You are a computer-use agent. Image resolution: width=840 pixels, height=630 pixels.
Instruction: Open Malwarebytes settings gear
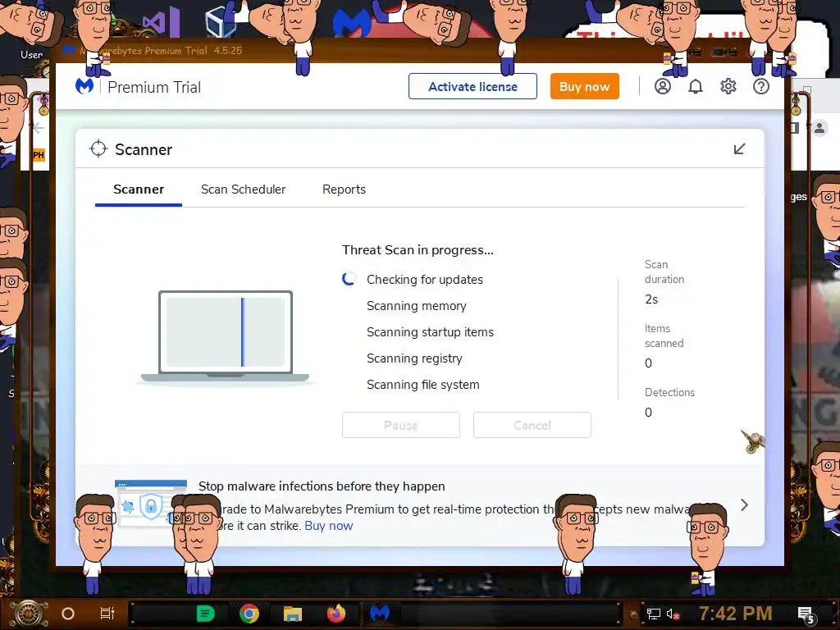point(728,86)
